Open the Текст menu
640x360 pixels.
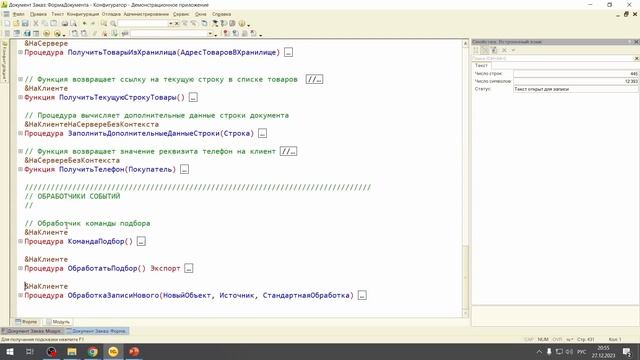click(x=57, y=14)
